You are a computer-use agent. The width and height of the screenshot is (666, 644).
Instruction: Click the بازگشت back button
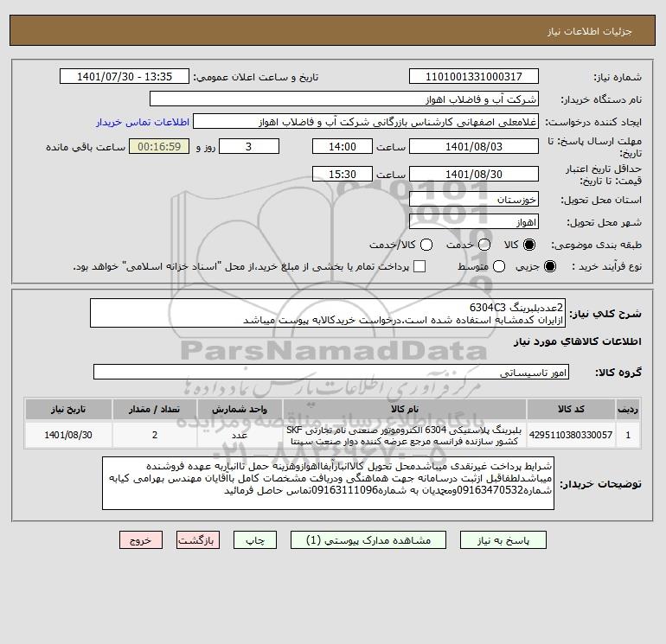[198, 540]
